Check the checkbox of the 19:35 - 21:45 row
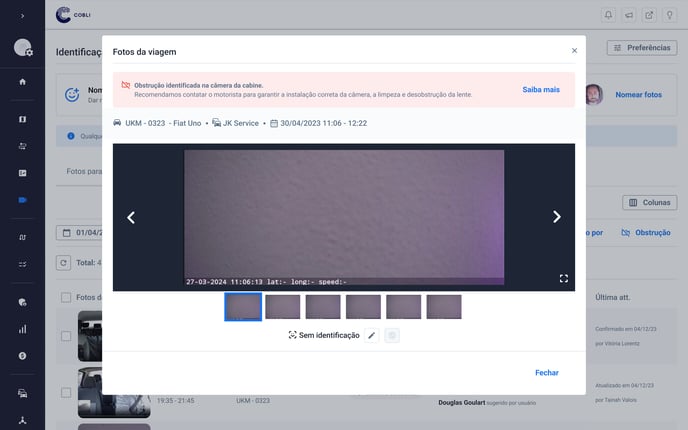This screenshot has width=688, height=430. (x=66, y=392)
